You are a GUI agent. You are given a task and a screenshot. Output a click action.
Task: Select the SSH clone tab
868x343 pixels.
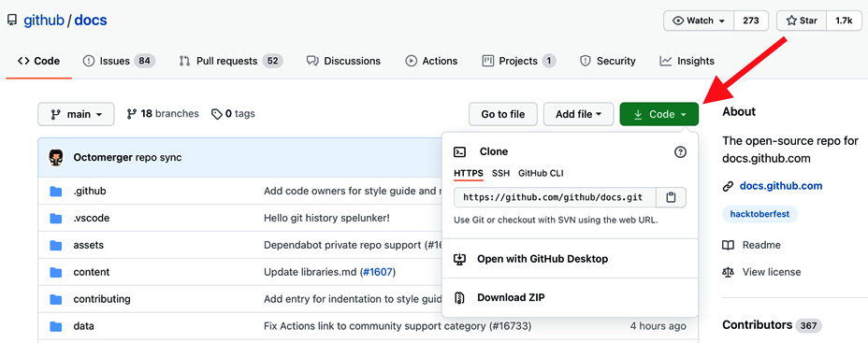click(501, 173)
